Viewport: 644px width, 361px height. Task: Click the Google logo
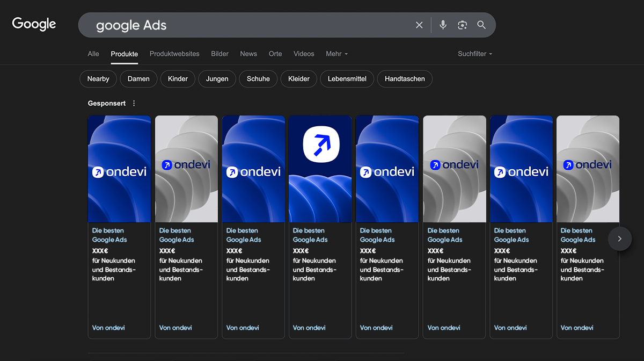point(34,24)
